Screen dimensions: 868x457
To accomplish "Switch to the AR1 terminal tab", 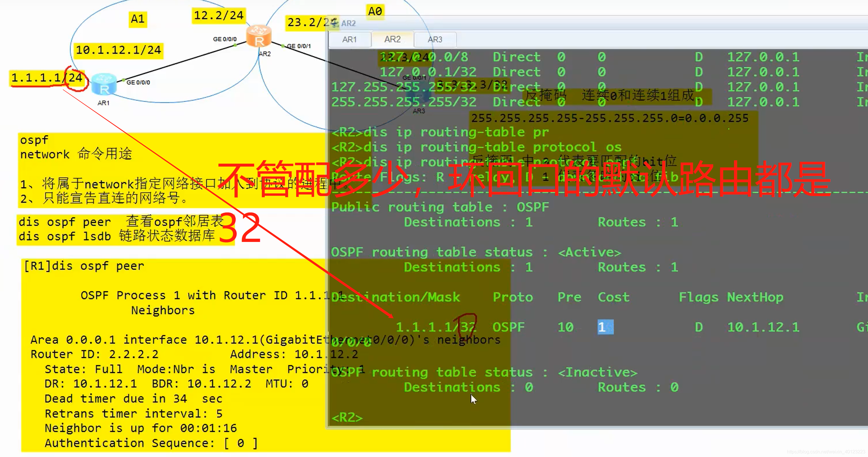I will [x=350, y=40].
